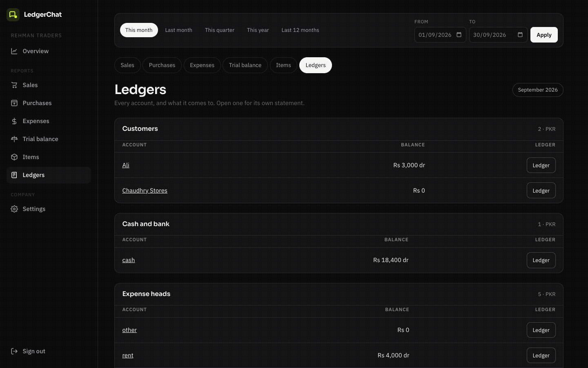
Task: Open Ledger button for rent
Action: (x=541, y=355)
